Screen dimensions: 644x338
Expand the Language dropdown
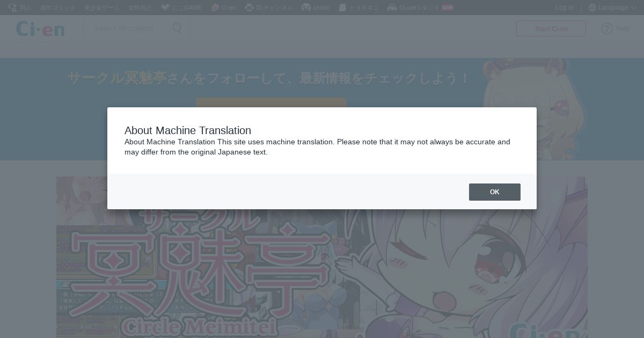click(x=612, y=8)
